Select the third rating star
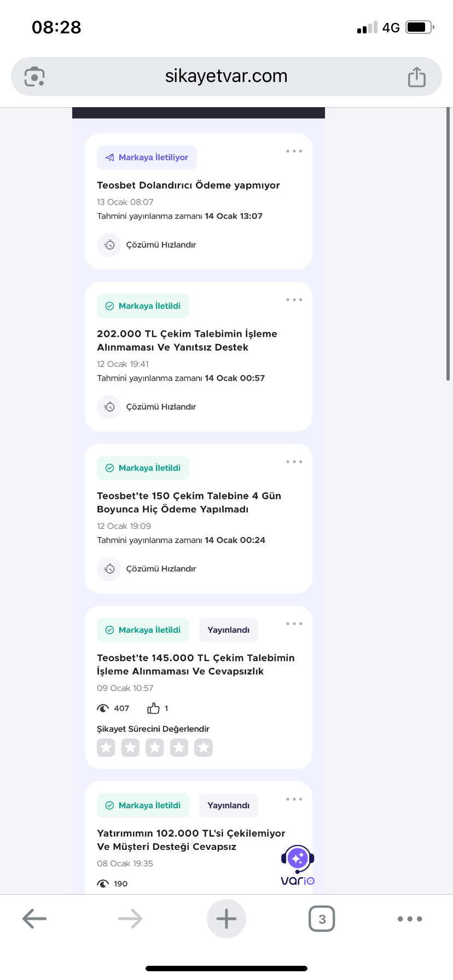This screenshot has width=453, height=980. (155, 748)
